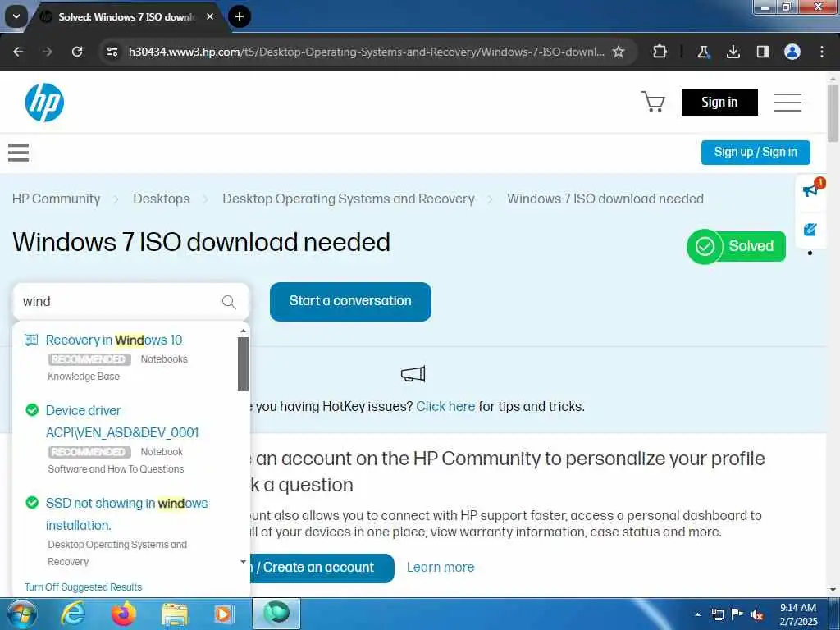Click the Action Center flag icon
This screenshot has width=840, height=630.
737,614
